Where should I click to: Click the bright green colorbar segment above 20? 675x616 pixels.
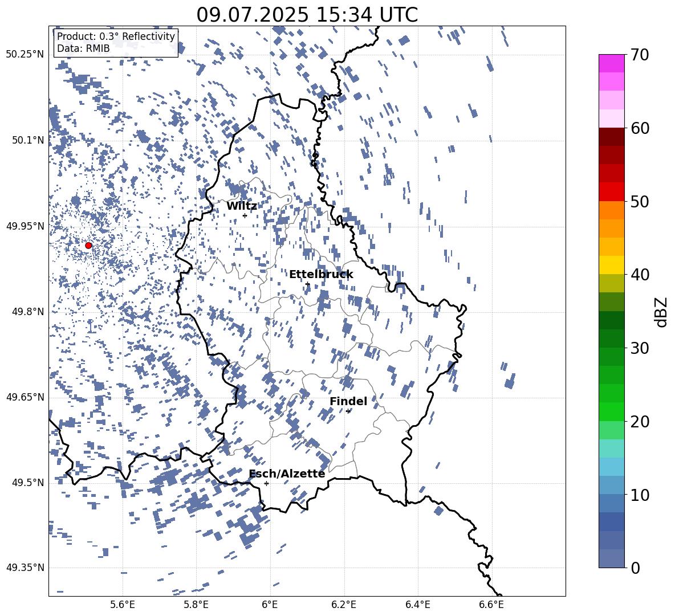pos(612,411)
